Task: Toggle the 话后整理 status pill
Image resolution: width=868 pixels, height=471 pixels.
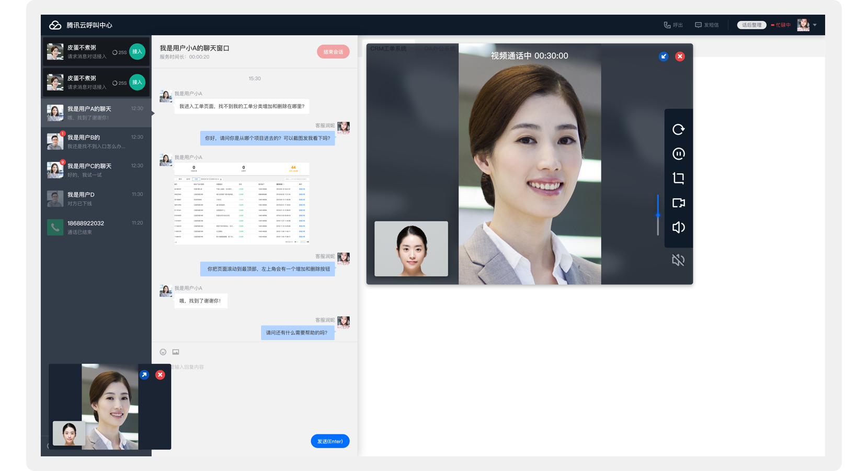Action: pyautogui.click(x=751, y=25)
